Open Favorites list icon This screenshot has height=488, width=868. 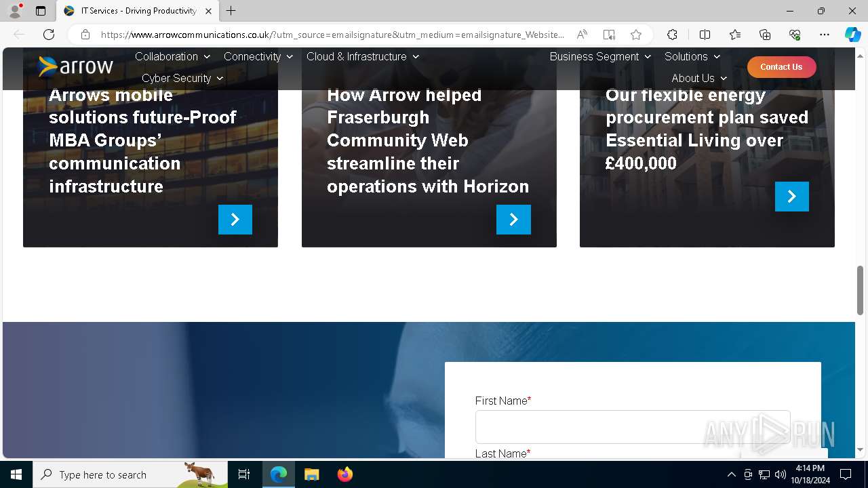point(735,35)
